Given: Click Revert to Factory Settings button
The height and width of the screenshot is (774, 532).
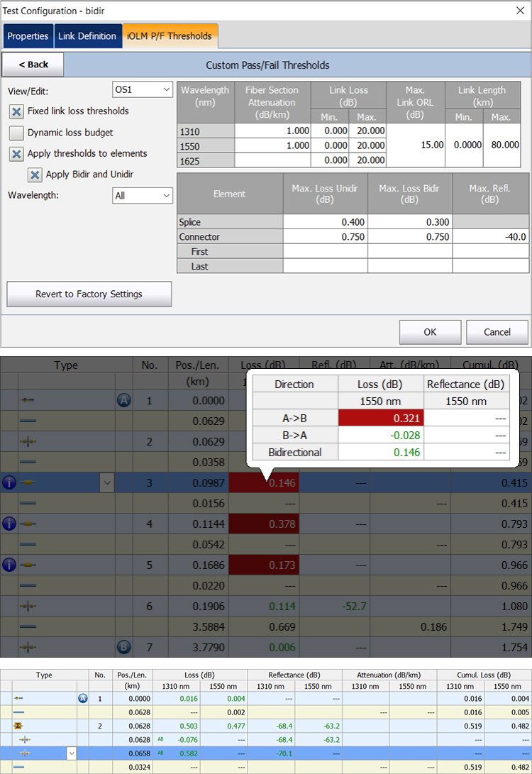Looking at the screenshot, I should coord(89,294).
